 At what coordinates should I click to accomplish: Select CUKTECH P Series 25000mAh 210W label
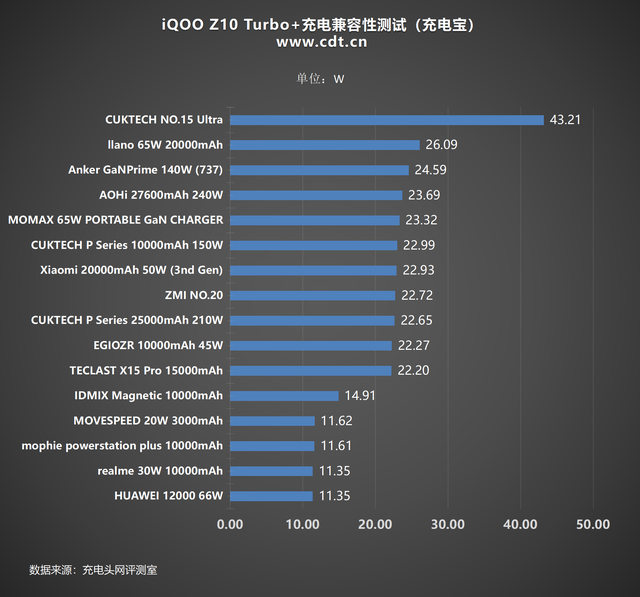(x=127, y=320)
